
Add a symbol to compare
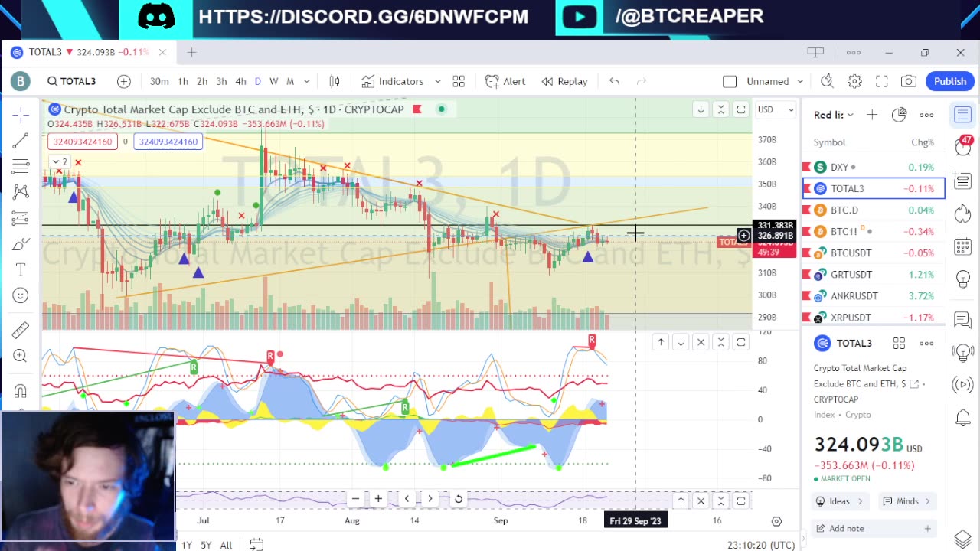124,81
